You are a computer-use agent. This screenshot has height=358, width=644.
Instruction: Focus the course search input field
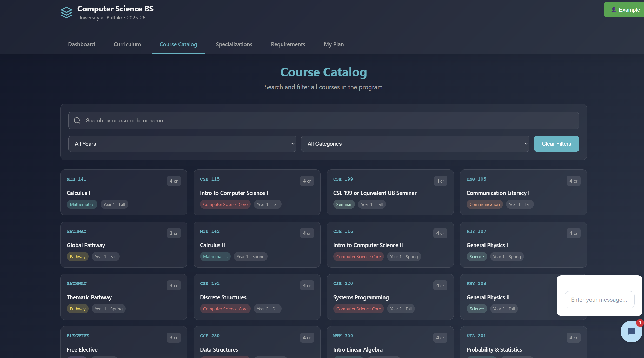(323, 121)
